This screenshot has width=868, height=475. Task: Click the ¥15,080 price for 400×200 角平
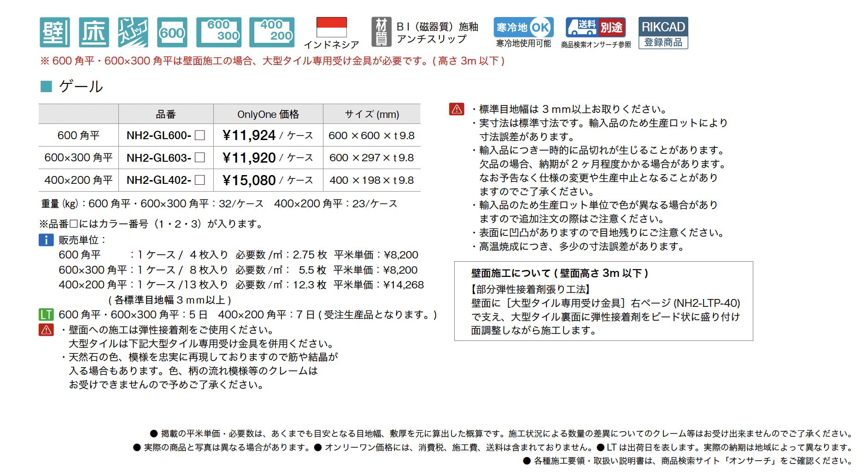click(x=249, y=180)
